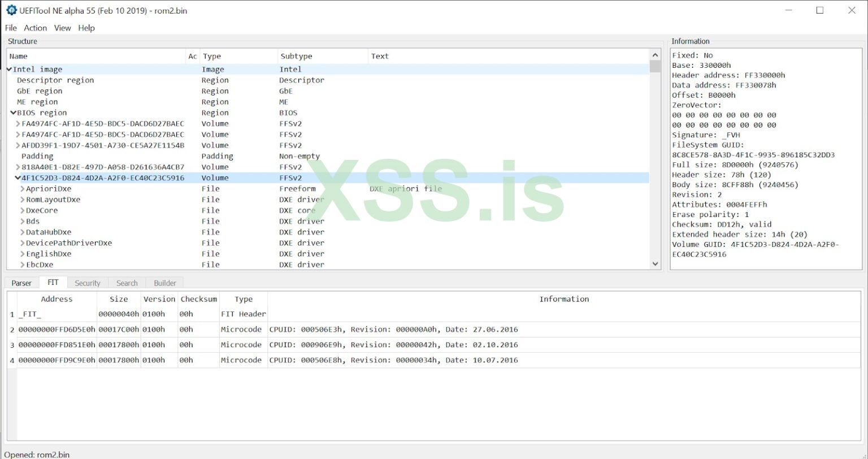The height and width of the screenshot is (459, 868).
Task: Switch to the Builder tab
Action: tap(165, 283)
